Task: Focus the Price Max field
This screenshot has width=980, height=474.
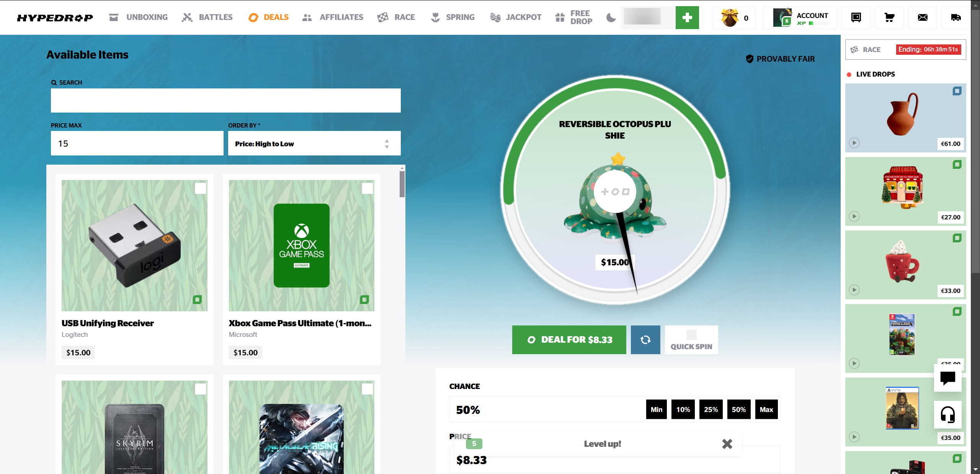Action: pos(137,143)
